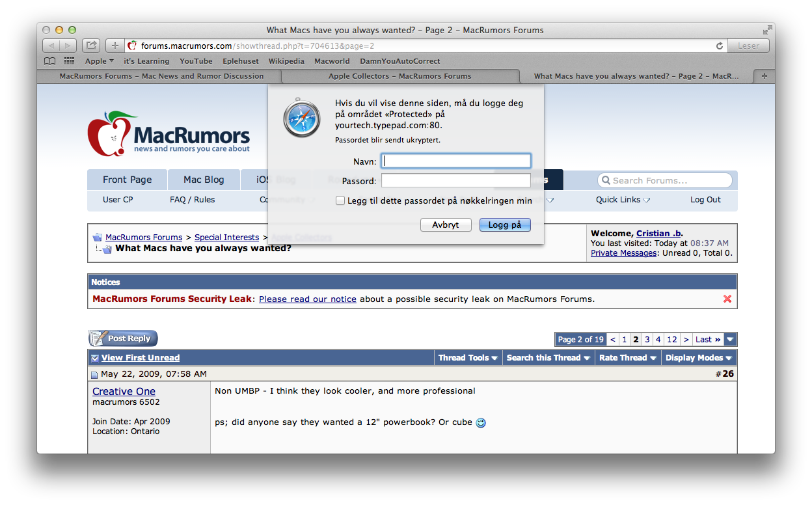Click the post icon beside May 22, 2009
The image size is (812, 505).
click(94, 375)
